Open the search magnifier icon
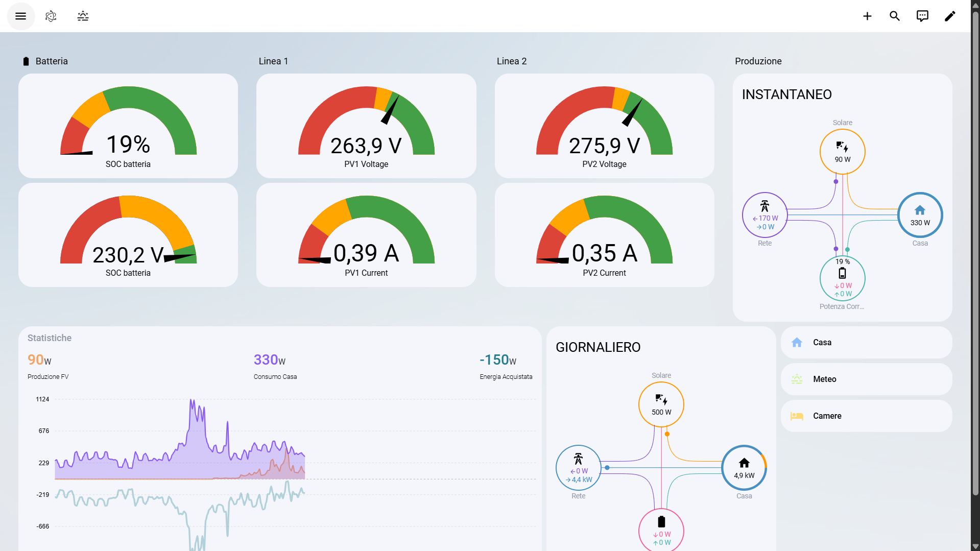Viewport: 980px width, 551px height. (x=895, y=16)
